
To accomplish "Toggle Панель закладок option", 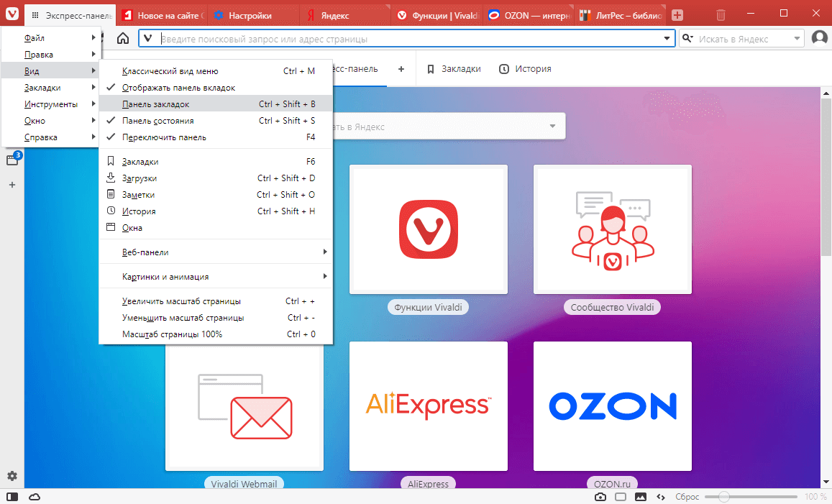I will (x=216, y=104).
